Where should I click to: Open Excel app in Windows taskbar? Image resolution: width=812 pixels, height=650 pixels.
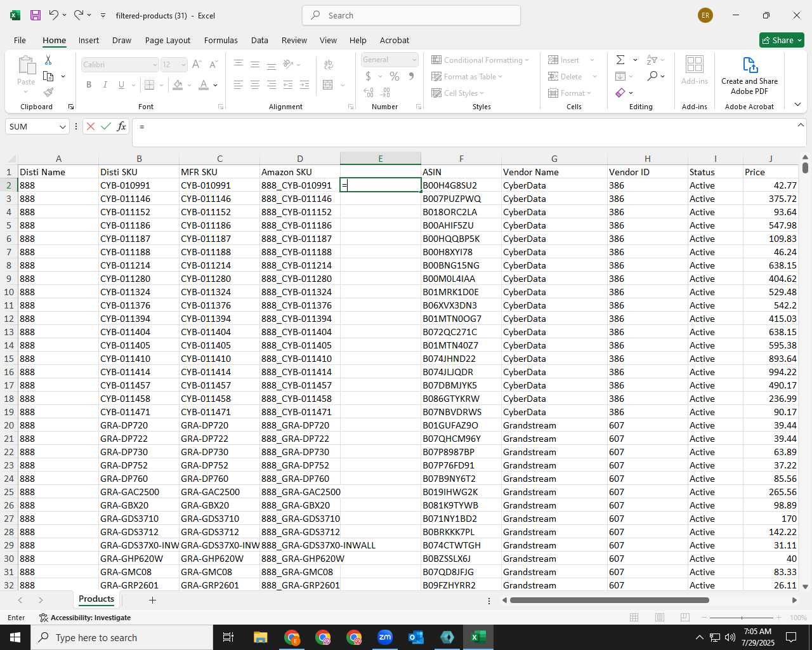(x=478, y=637)
